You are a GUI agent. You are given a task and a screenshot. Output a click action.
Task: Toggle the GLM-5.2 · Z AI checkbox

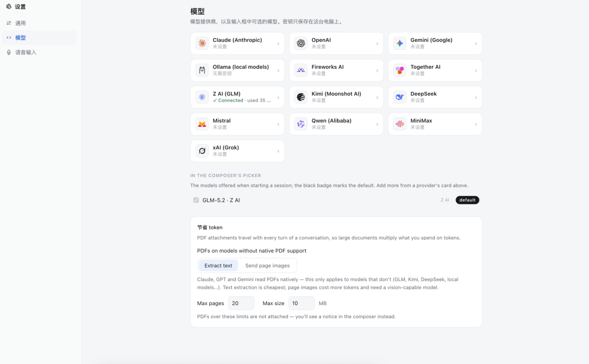(196, 200)
